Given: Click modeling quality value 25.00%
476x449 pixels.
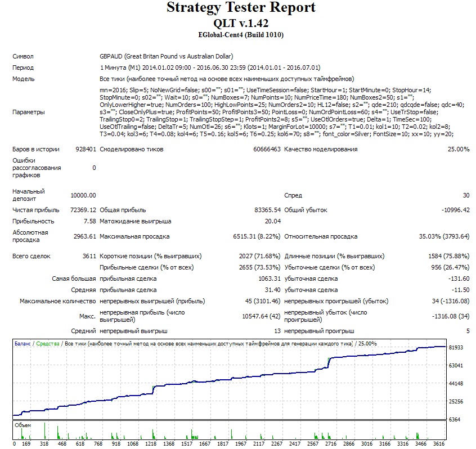Looking at the screenshot, I should coord(459,149).
